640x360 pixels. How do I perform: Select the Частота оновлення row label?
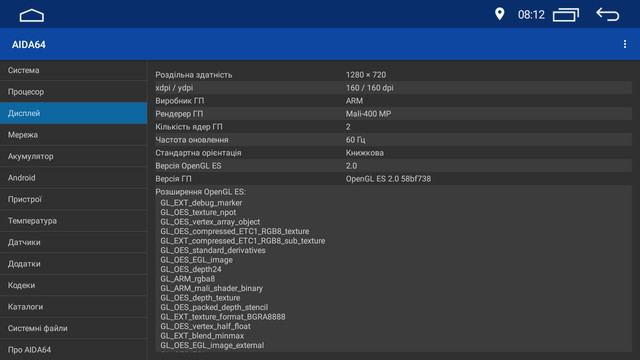[191, 140]
